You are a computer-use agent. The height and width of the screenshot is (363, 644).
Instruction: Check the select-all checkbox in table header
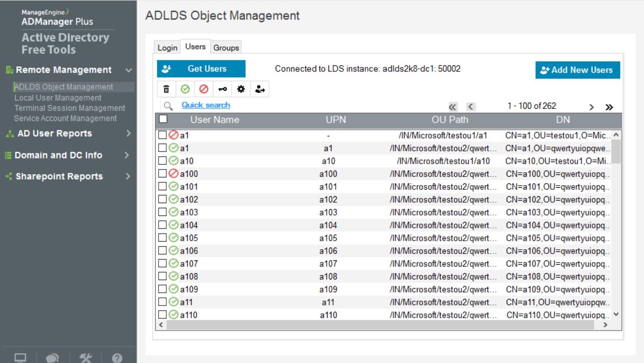tap(162, 120)
